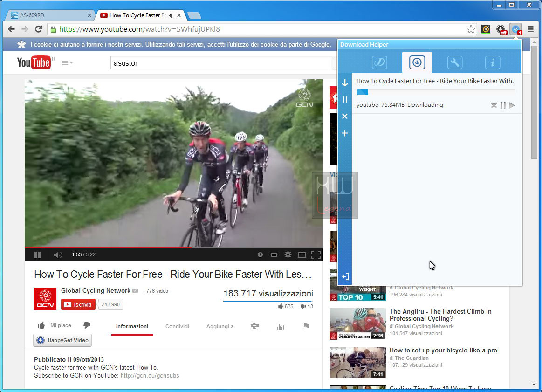Viewport: 542px width, 392px height.
Task: Click the browser forward arrow
Action: click(x=25, y=29)
